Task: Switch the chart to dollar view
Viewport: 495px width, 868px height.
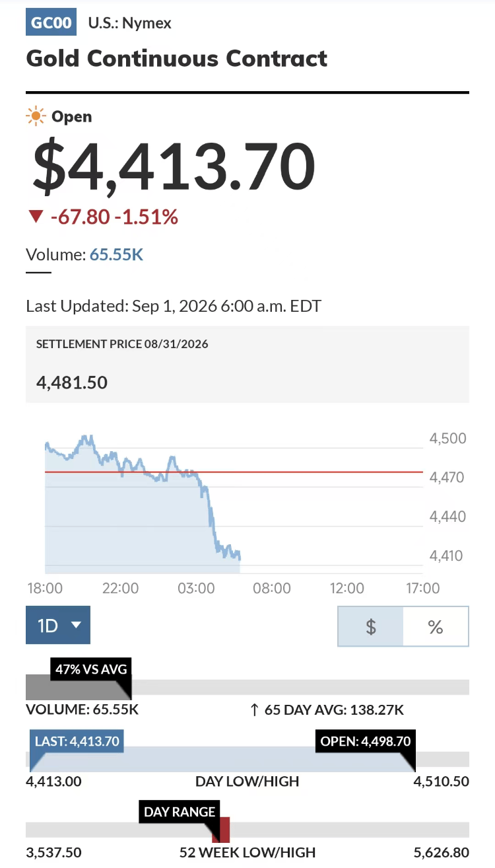Action: pos(370,626)
